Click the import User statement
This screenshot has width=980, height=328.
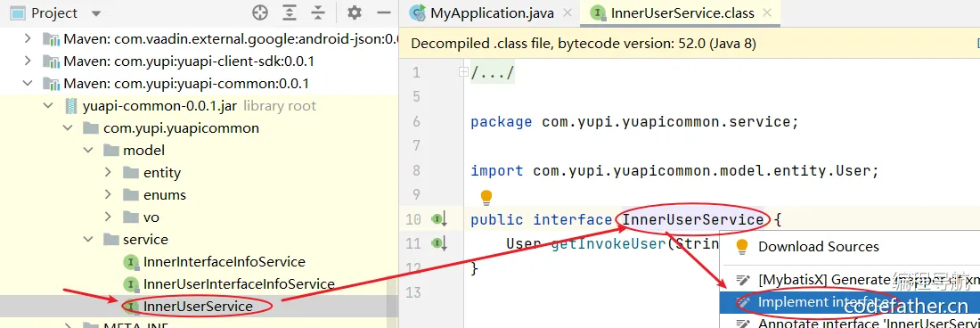tap(675, 170)
